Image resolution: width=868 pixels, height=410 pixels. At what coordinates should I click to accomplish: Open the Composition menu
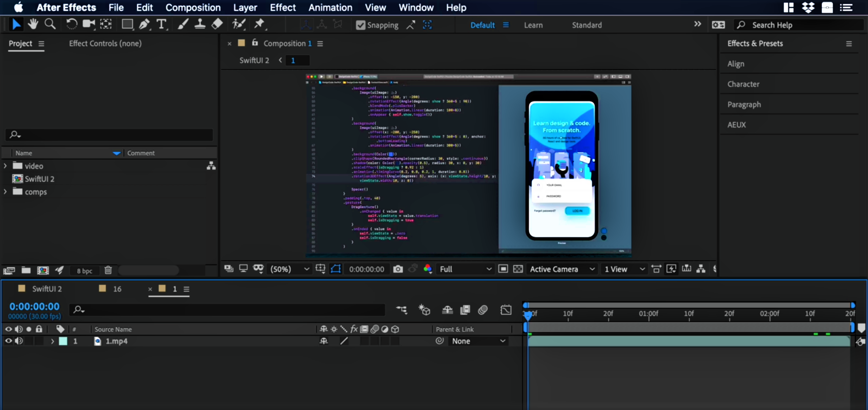(193, 8)
